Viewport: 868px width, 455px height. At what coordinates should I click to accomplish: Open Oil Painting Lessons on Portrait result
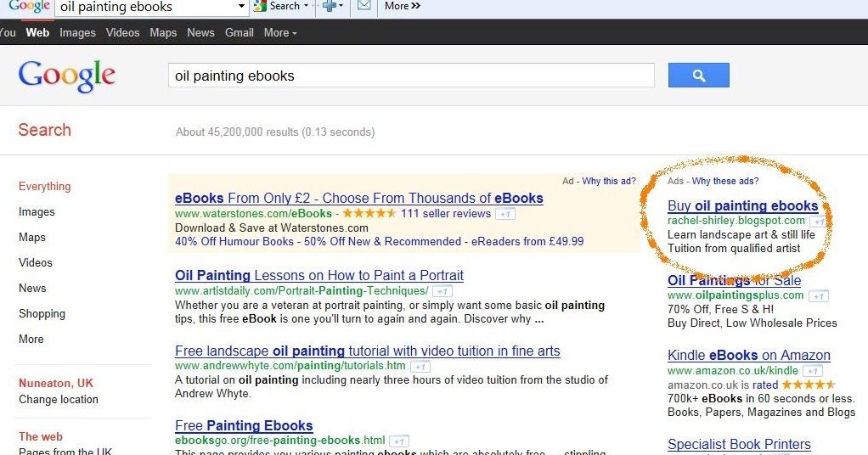pos(319,275)
